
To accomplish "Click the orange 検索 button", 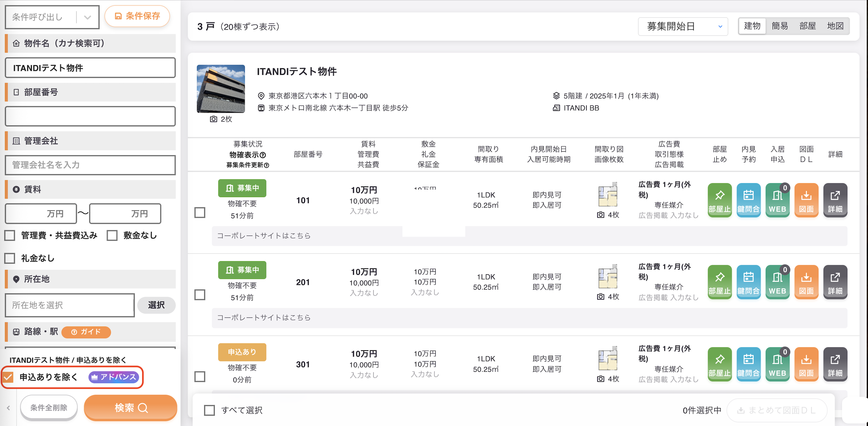I will [130, 408].
